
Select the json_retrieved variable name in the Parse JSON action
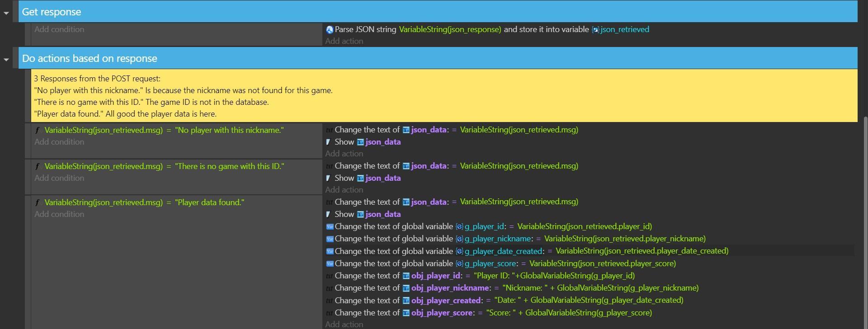tap(625, 29)
